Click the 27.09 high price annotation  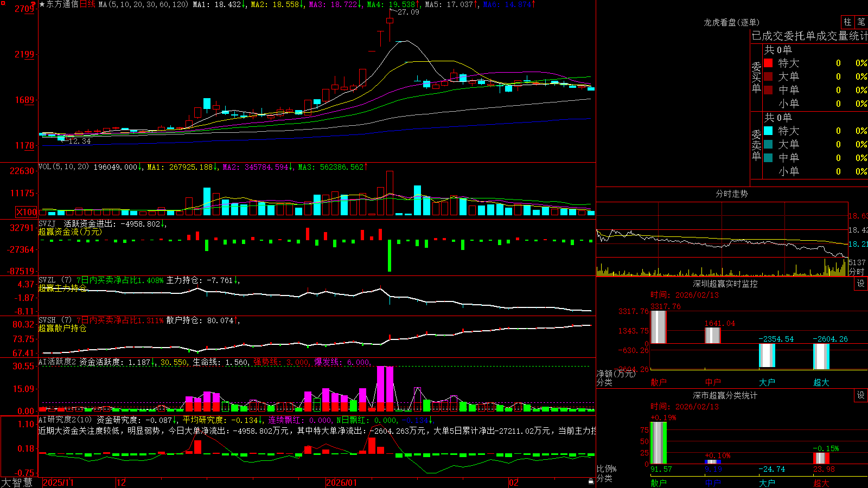click(x=408, y=12)
